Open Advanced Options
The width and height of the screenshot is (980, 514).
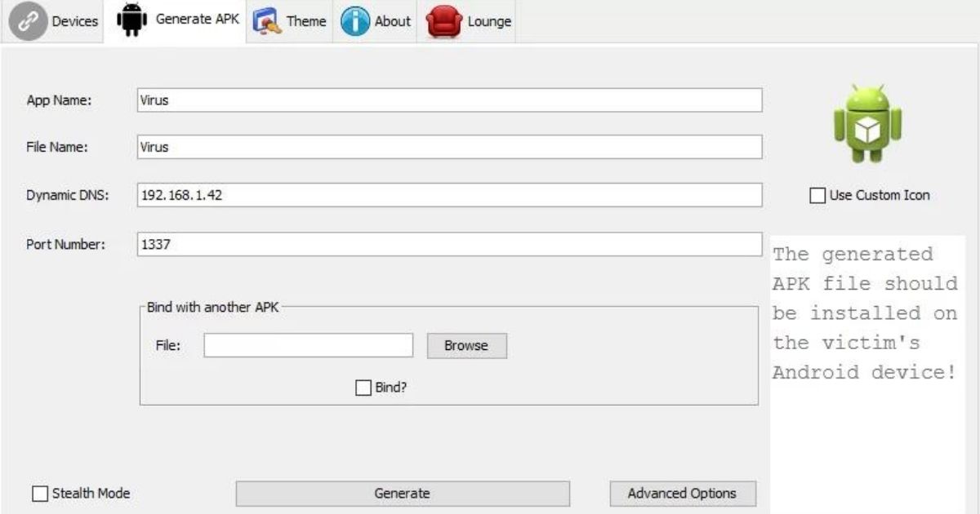click(x=683, y=493)
